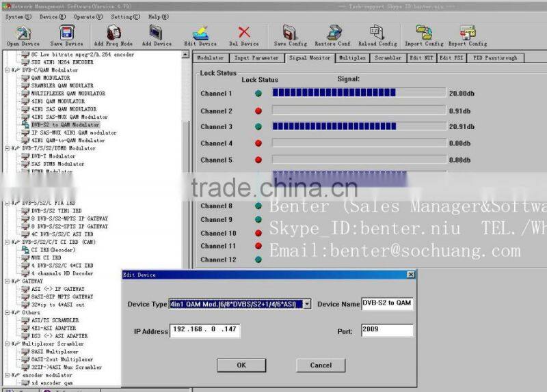Click Channel 3 signal strength bar
Screen dimensions: 547x392
tap(358, 126)
